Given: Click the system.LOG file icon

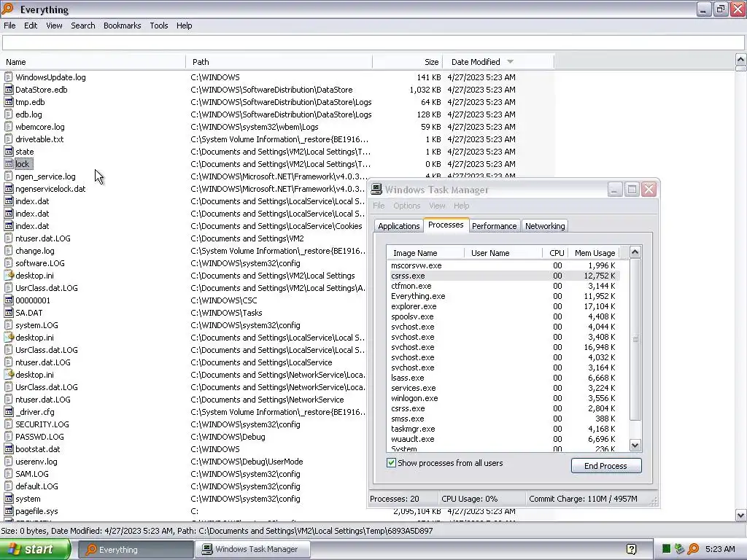Looking at the screenshot, I should click(x=8, y=324).
